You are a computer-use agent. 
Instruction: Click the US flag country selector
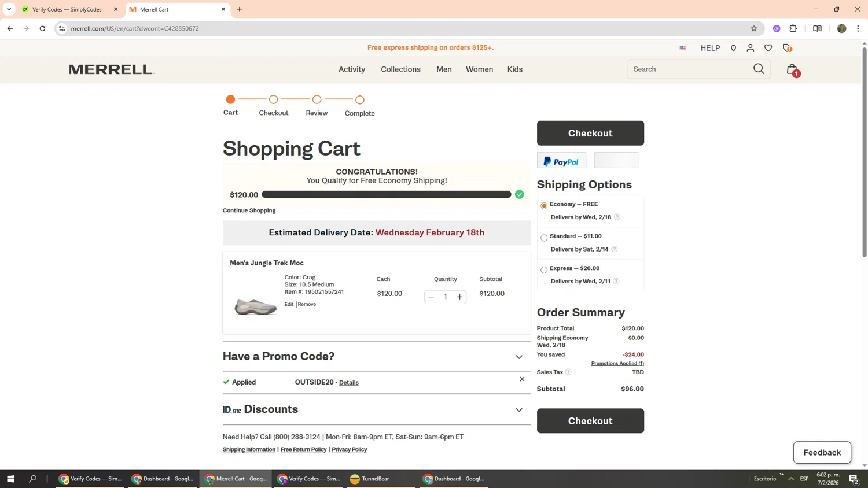(683, 48)
